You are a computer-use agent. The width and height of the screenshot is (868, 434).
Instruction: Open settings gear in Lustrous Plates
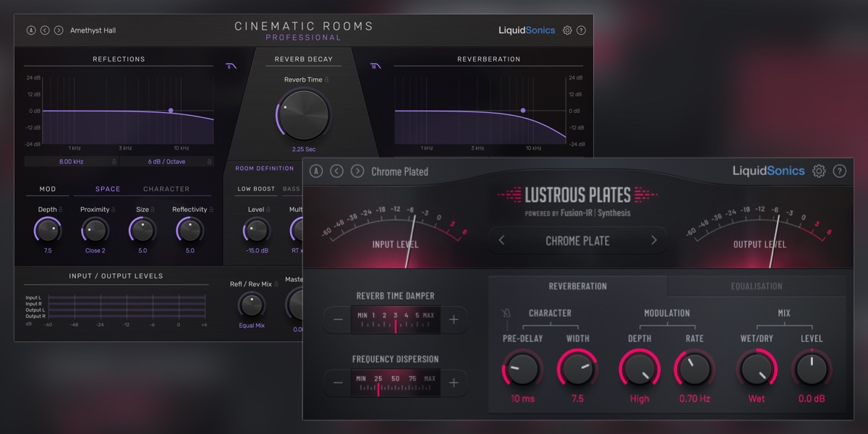tap(819, 171)
